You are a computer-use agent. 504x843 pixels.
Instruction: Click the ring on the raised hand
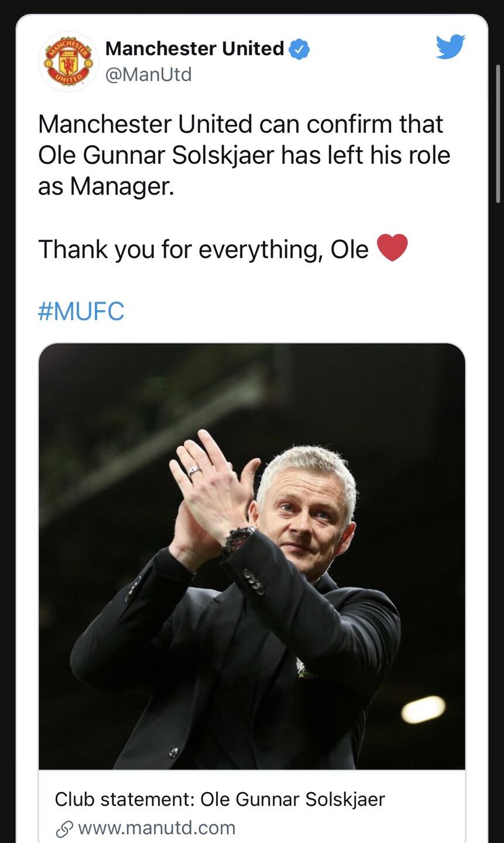click(194, 470)
